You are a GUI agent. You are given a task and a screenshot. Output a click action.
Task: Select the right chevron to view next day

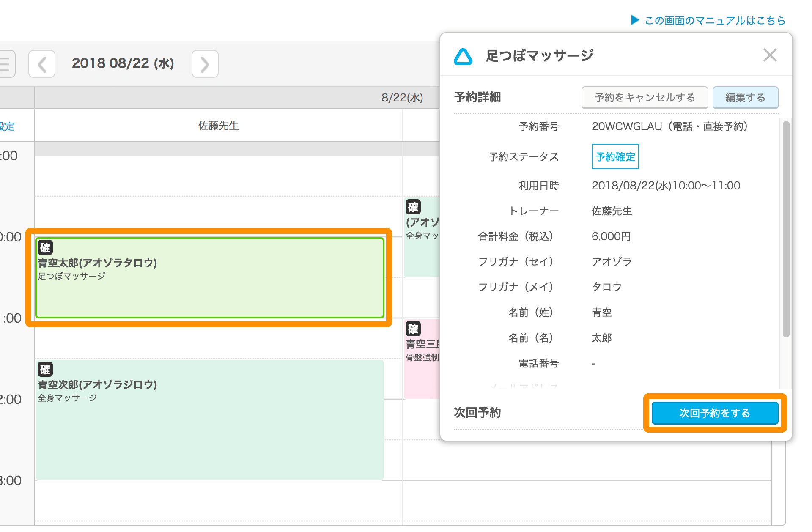point(205,64)
